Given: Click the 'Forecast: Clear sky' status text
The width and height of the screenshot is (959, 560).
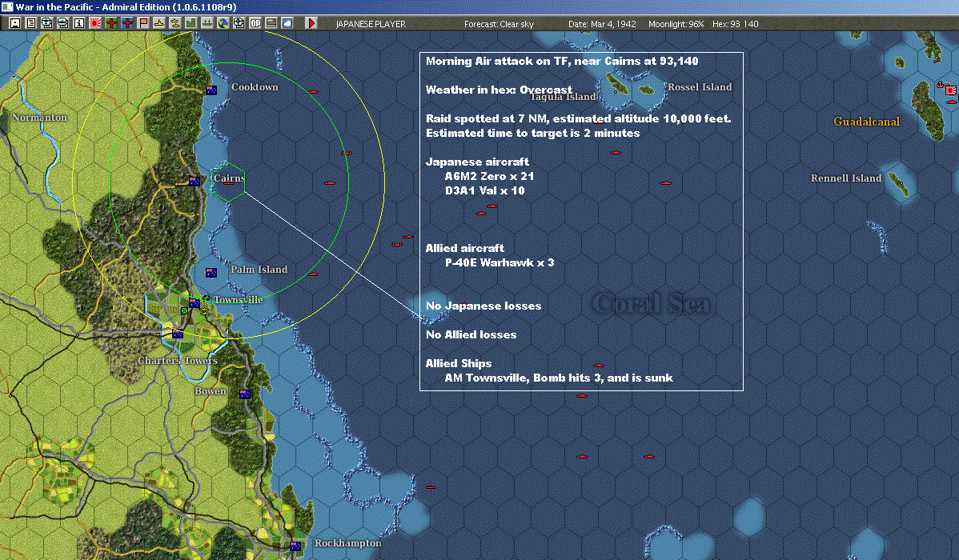Looking at the screenshot, I should click(x=499, y=24).
